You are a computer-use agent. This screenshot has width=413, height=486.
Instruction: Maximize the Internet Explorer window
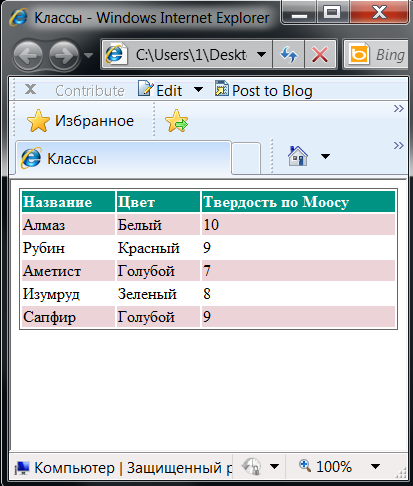point(332,13)
